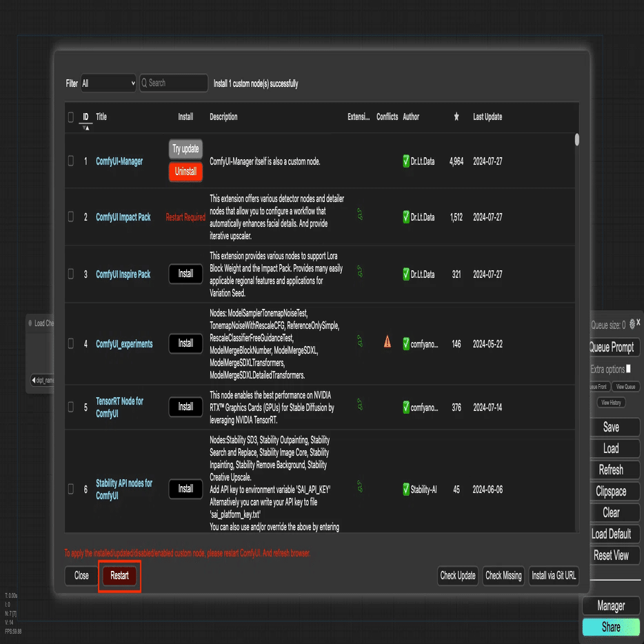Click the green verified badge beside Stability-AI
Screen dimensions: 644x644
pyautogui.click(x=406, y=489)
